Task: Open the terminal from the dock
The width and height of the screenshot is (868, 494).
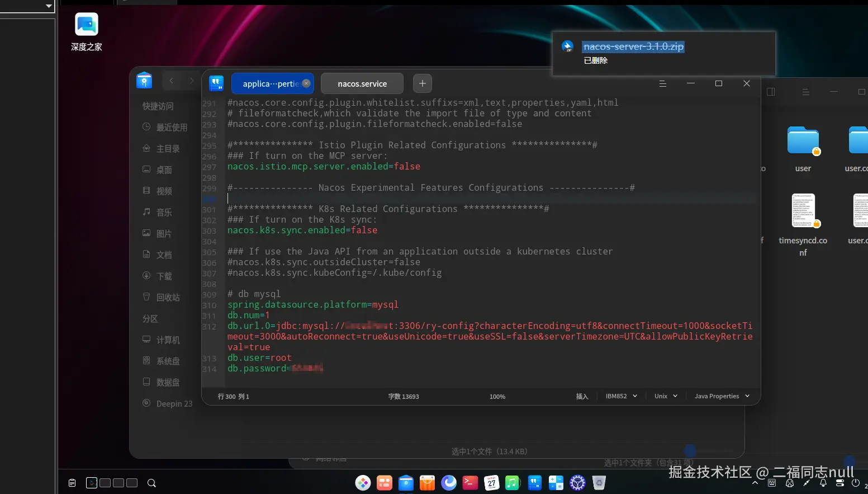Action: pos(470,483)
